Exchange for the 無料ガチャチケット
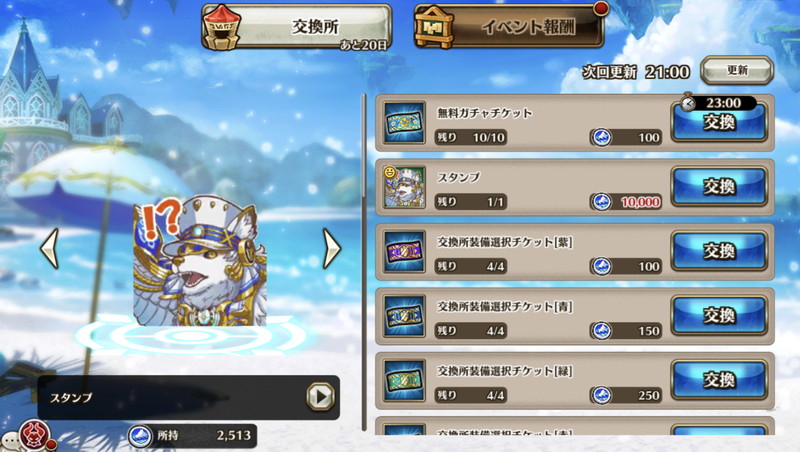Image resolution: width=800 pixels, height=452 pixels. (x=719, y=123)
